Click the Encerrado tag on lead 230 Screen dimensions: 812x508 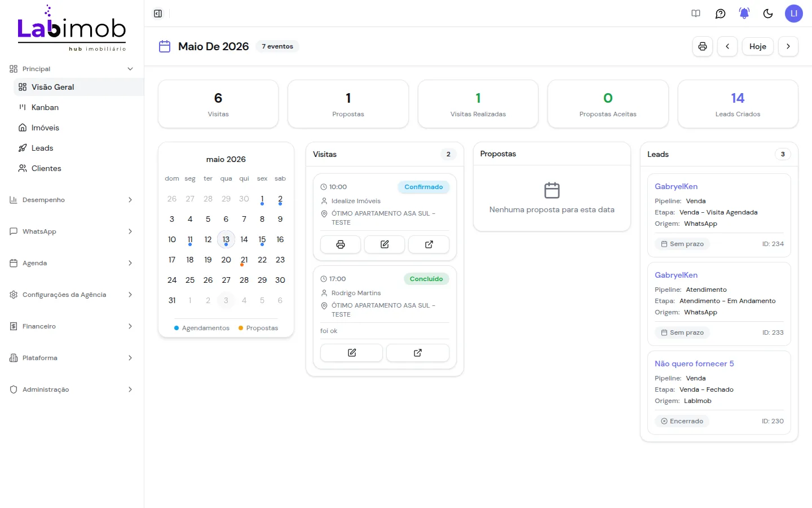click(682, 421)
